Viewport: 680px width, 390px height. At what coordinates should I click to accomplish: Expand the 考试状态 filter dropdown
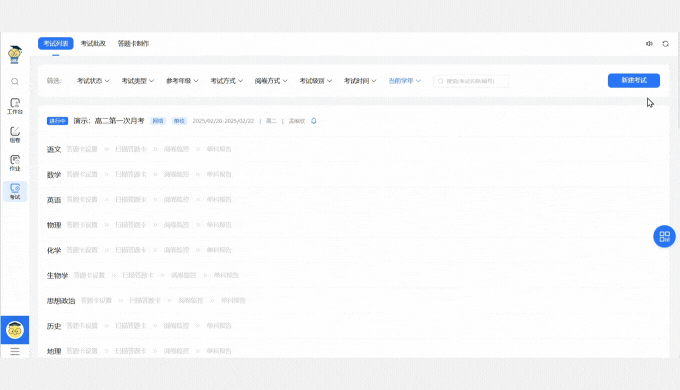[93, 81]
